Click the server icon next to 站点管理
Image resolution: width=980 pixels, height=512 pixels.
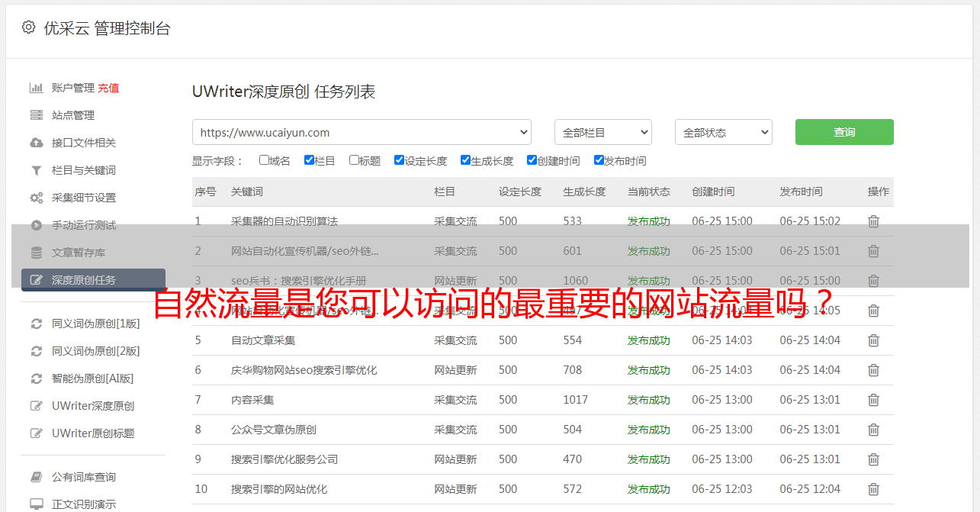(36, 115)
